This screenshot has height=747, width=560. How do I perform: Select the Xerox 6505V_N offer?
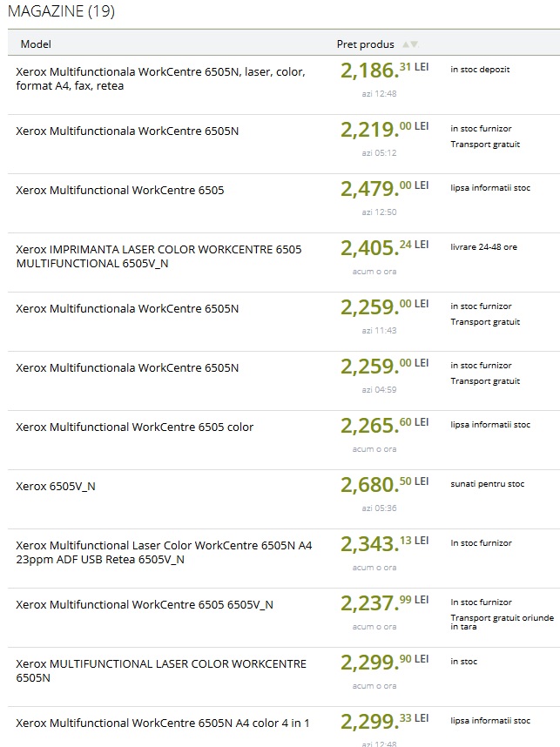coord(56,487)
